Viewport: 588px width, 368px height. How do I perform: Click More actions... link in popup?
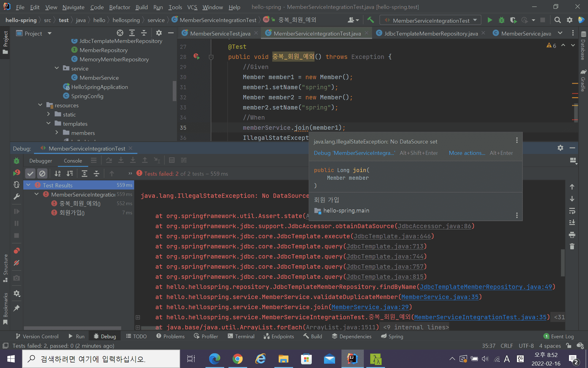point(467,153)
